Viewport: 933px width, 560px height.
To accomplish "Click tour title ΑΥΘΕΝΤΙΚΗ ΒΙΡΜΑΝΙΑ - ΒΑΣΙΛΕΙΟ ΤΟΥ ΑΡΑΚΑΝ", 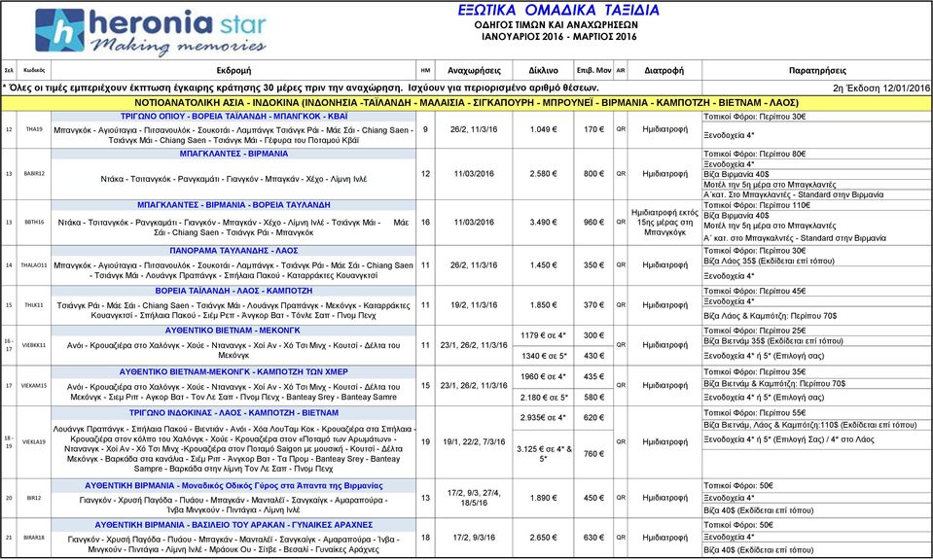I will pos(233,525).
